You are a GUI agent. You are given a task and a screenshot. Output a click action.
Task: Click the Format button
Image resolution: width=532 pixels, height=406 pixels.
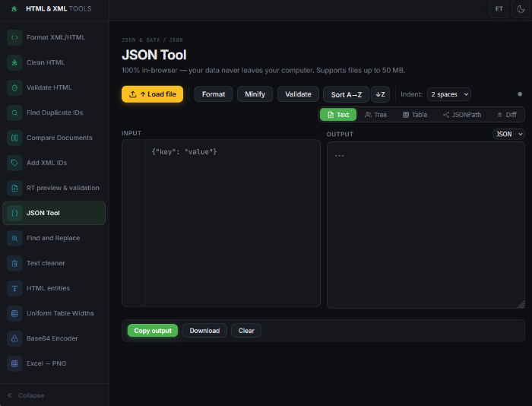click(214, 94)
